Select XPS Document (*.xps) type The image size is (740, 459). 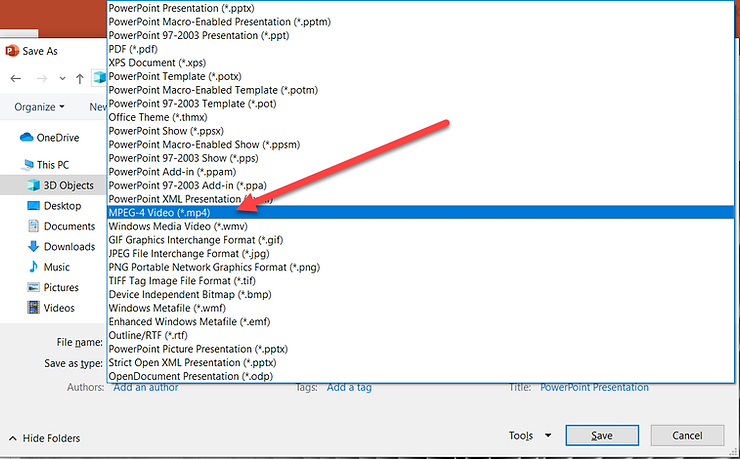coord(420,63)
